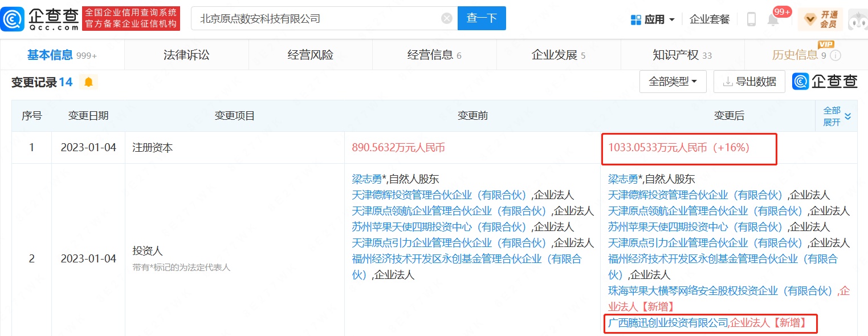Open 福州经济技术开发区永创基金 link in 变更前 column

[x=467, y=266]
